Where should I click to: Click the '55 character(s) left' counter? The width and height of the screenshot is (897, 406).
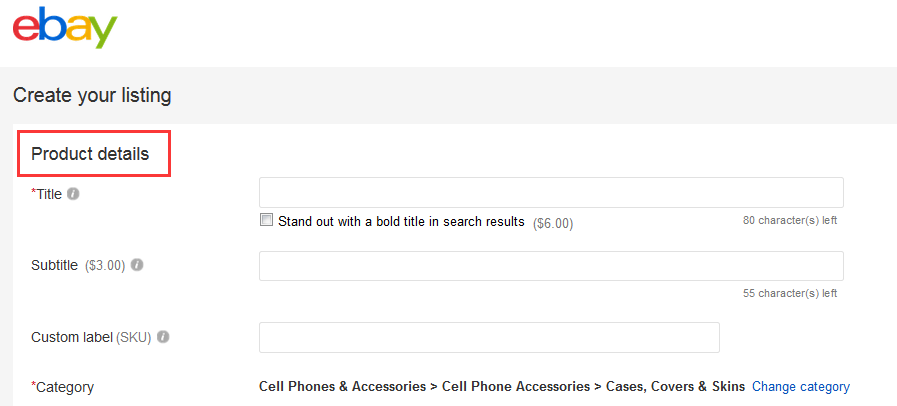(789, 293)
